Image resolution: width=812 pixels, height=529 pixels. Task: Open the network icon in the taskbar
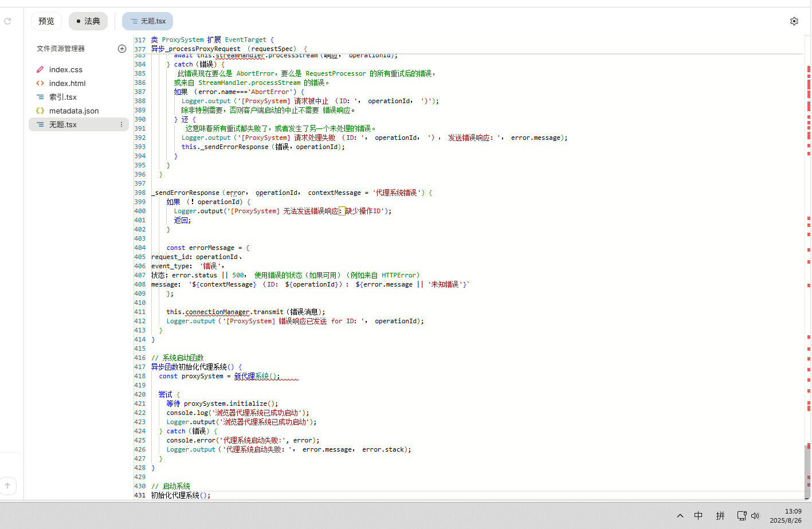pos(742,516)
